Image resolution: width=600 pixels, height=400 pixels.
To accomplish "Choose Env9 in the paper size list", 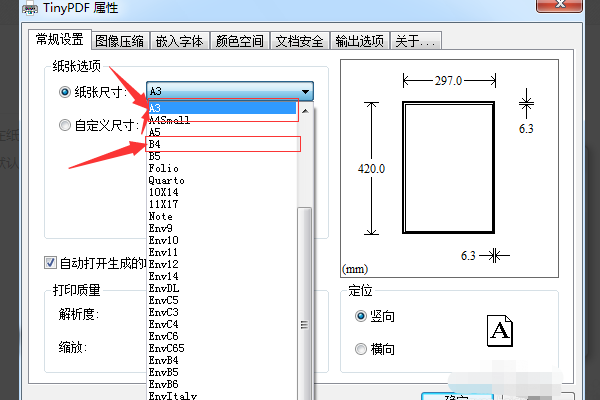I will [x=222, y=228].
